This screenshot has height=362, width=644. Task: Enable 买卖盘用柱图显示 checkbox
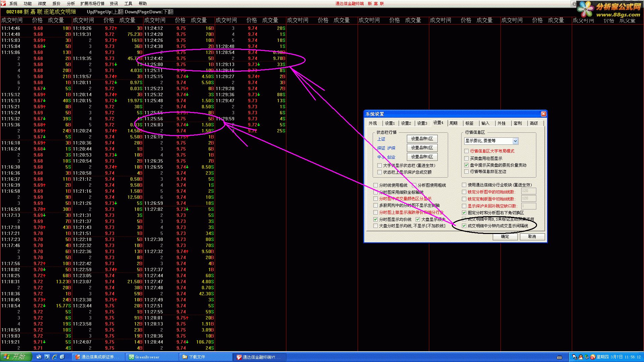466,158
